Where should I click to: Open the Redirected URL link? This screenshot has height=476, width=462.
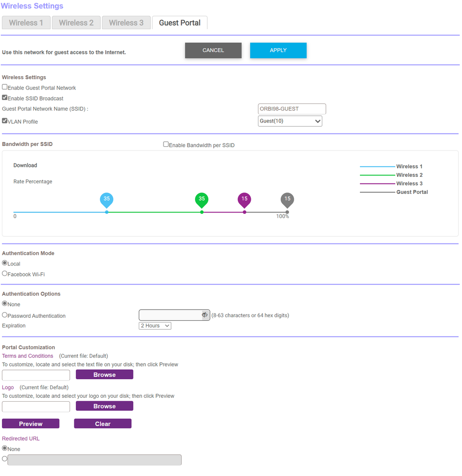click(x=21, y=439)
